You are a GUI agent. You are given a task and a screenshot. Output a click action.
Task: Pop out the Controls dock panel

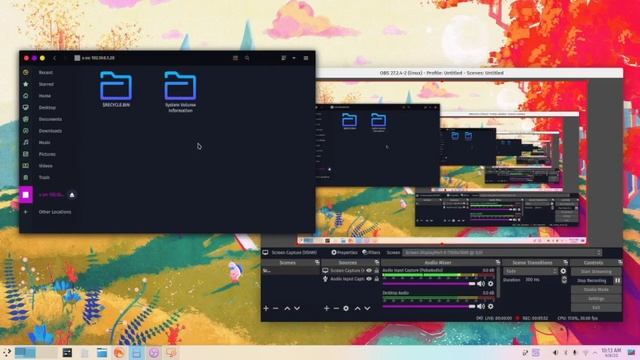click(x=620, y=262)
